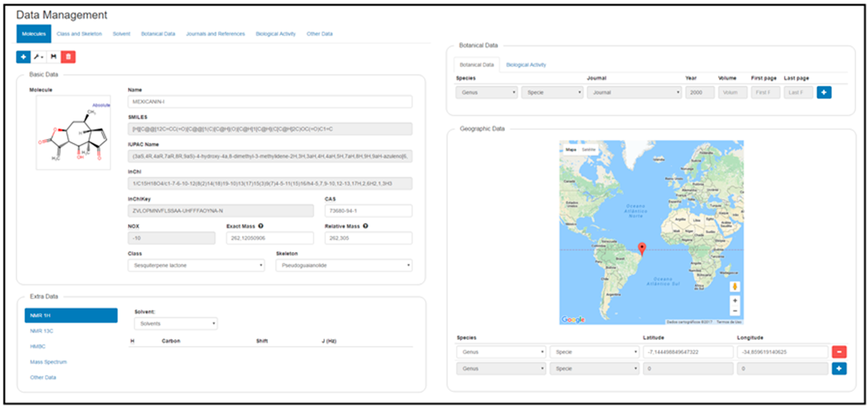
Task: Open the wrench tools dropdown icon
Action: tap(38, 57)
